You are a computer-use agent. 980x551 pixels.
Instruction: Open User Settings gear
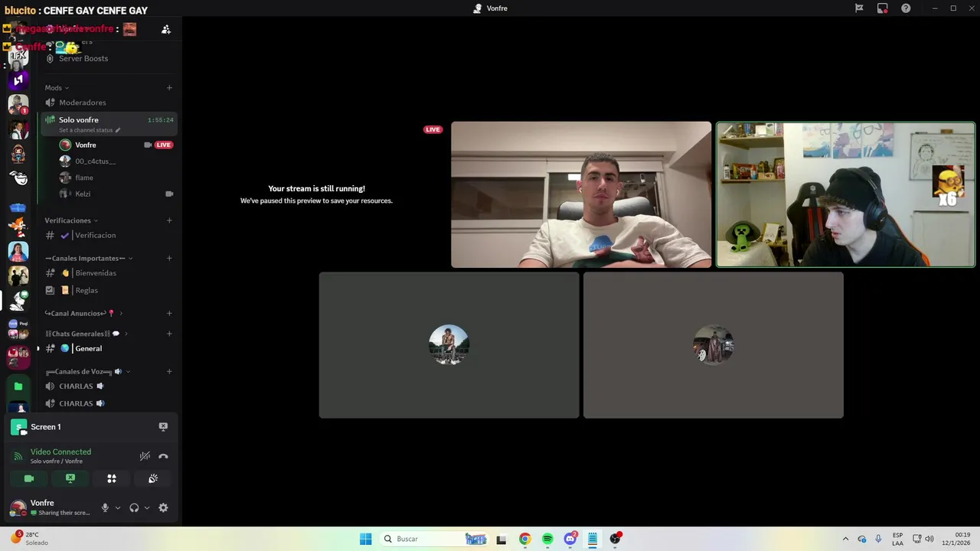pyautogui.click(x=163, y=507)
